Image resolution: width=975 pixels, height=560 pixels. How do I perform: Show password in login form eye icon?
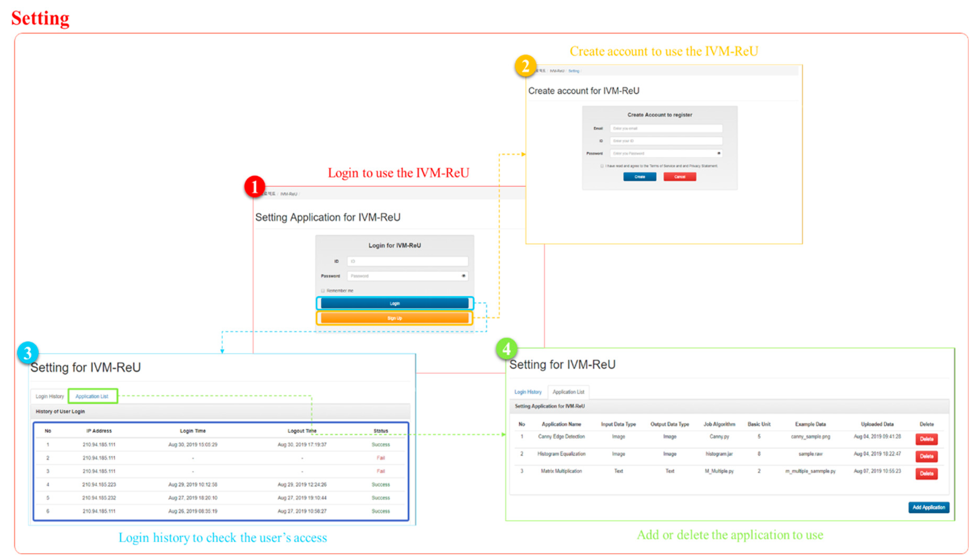point(463,276)
